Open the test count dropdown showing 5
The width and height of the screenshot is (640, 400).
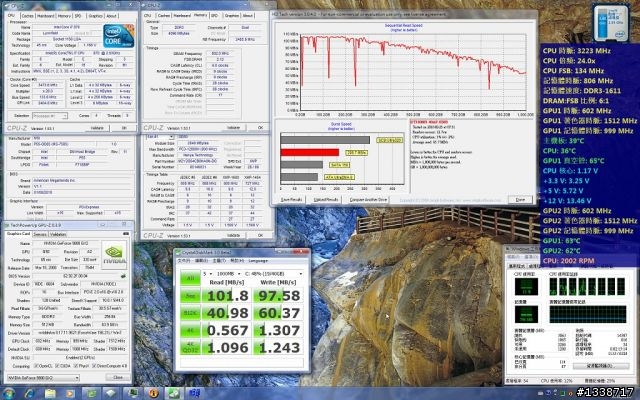[x=208, y=273]
